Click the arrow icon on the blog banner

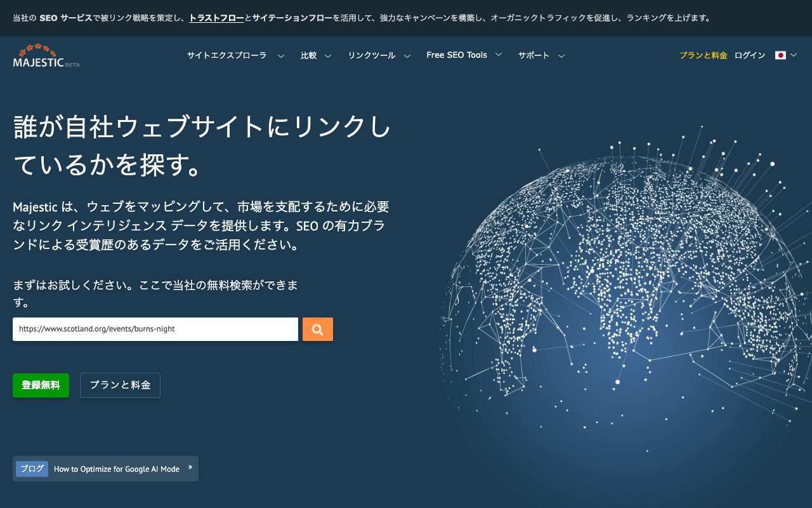[x=190, y=468]
